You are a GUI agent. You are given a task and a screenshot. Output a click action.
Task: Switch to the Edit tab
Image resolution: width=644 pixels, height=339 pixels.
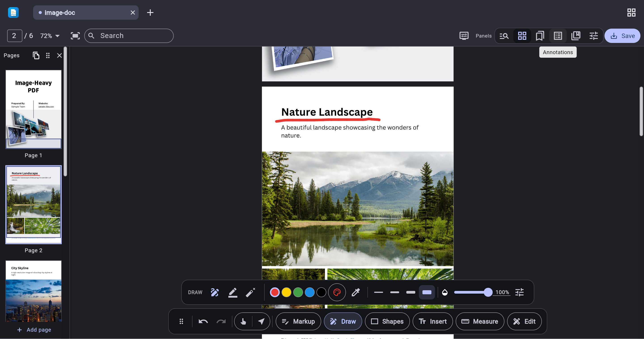tap(524, 322)
